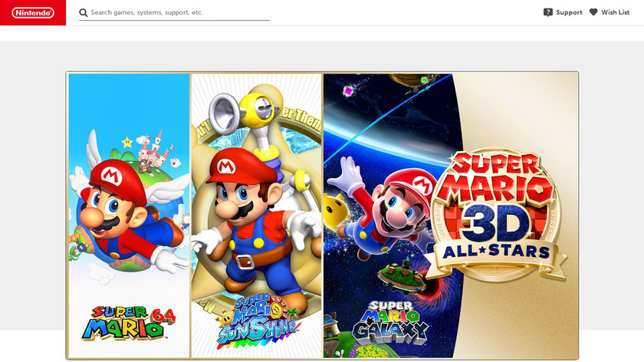Viewport: 644px width, 362px height.
Task: Open the Super Mario 3D All-Stars banner image
Action: click(x=322, y=216)
